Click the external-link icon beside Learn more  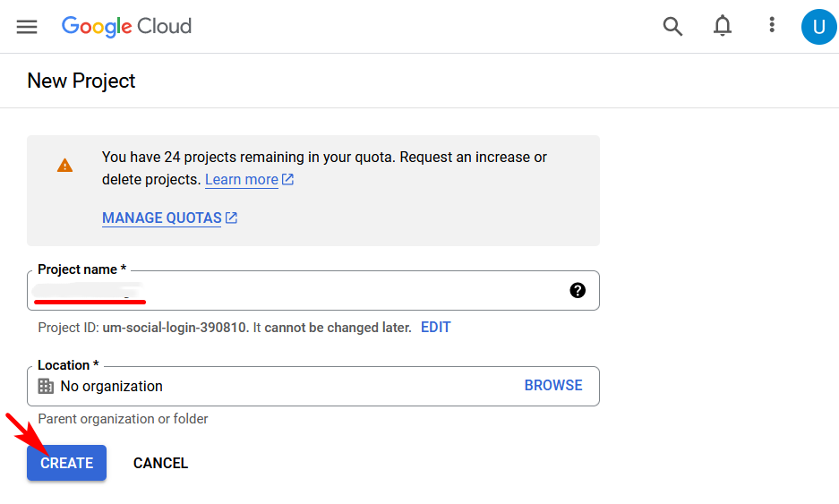click(287, 179)
